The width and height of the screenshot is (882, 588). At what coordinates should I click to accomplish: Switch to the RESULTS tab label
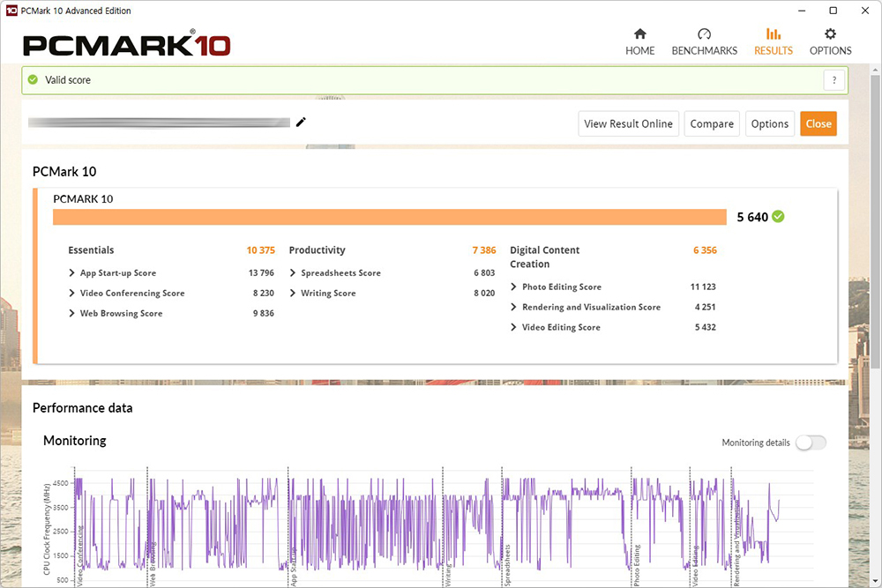click(x=774, y=50)
